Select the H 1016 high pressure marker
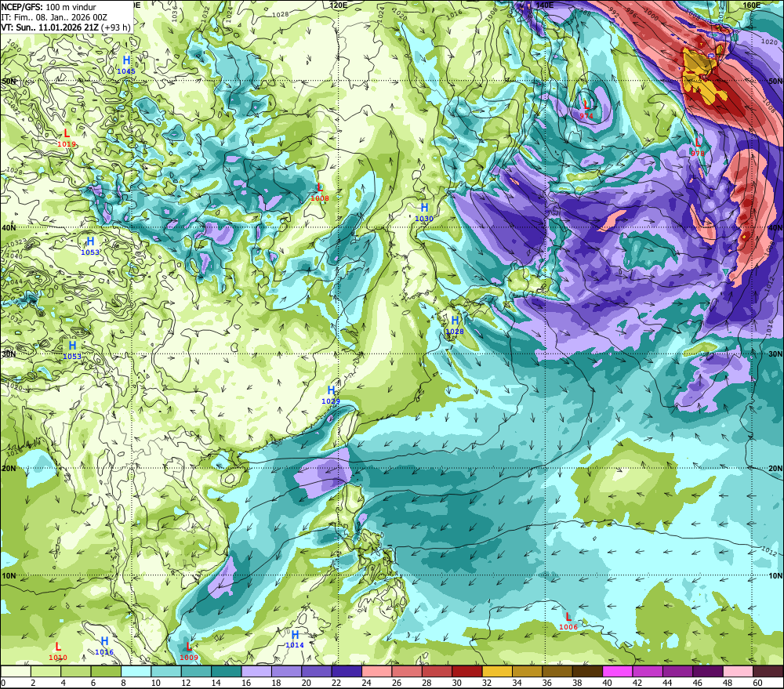This screenshot has height=689, width=784. tap(104, 646)
